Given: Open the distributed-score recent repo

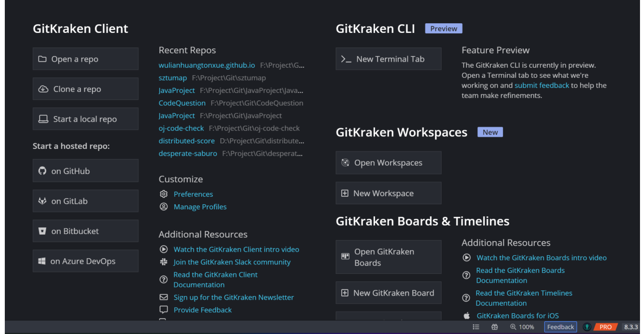Looking at the screenshot, I should [186, 141].
